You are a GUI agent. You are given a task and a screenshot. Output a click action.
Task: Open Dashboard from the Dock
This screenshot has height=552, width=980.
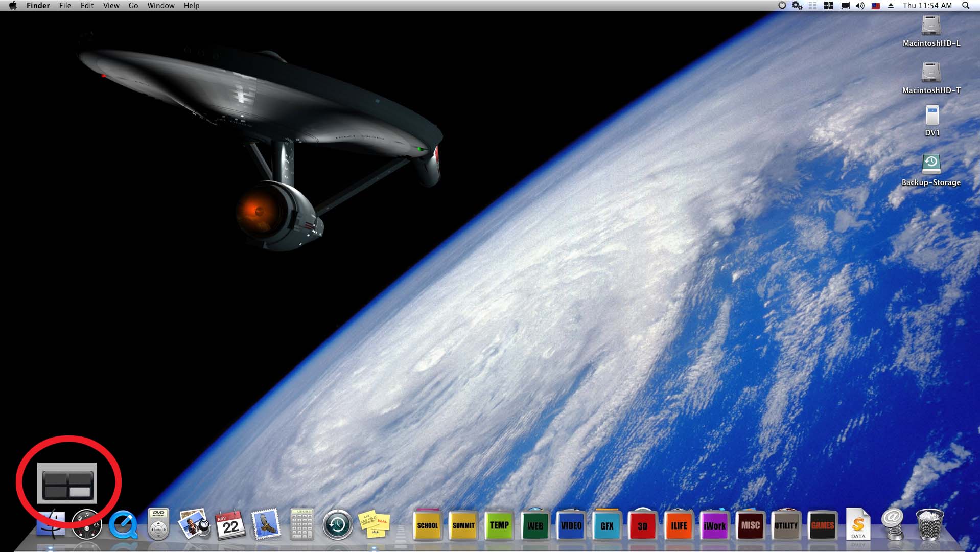86,524
